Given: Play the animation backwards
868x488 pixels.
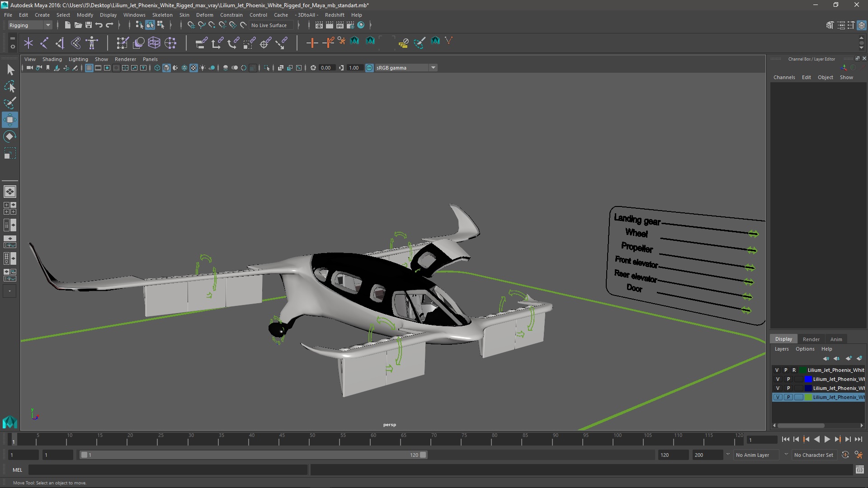Looking at the screenshot, I should [816, 439].
